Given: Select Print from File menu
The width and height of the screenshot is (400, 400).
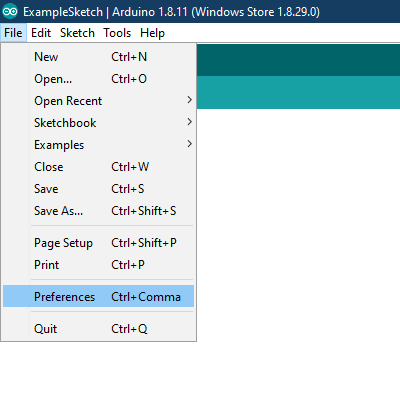Looking at the screenshot, I should click(98, 265).
